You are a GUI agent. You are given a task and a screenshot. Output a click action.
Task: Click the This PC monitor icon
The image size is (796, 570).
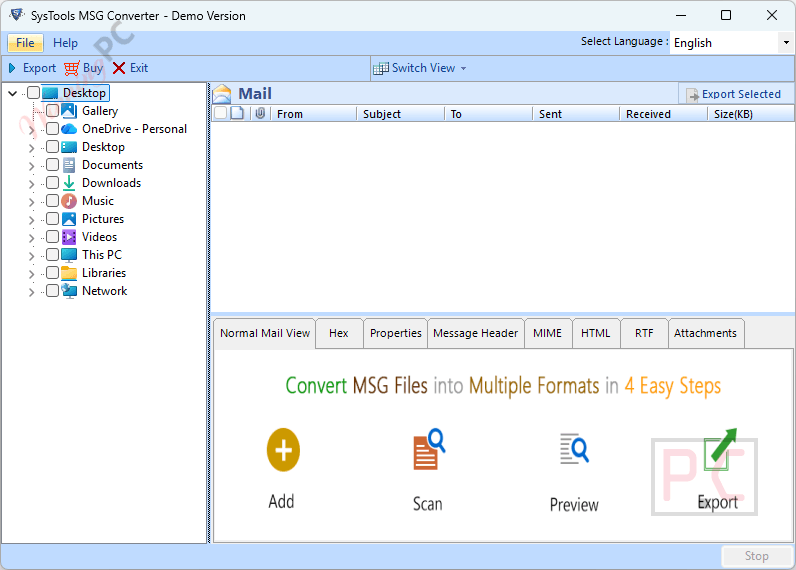[x=69, y=255]
